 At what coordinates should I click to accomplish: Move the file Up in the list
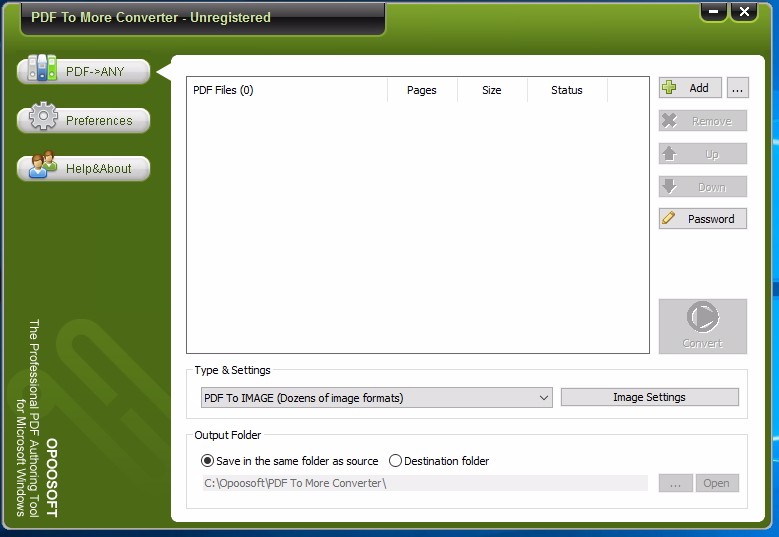tap(702, 154)
